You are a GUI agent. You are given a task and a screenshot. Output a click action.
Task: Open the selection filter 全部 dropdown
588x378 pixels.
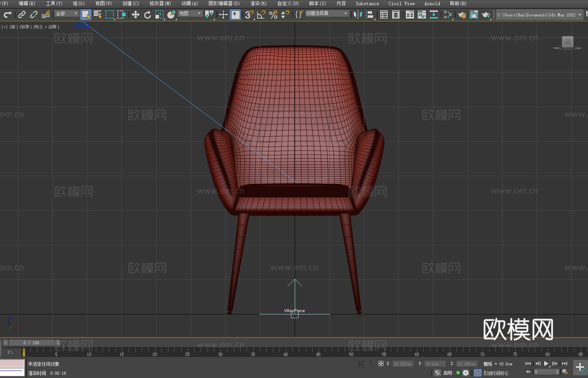click(x=67, y=13)
